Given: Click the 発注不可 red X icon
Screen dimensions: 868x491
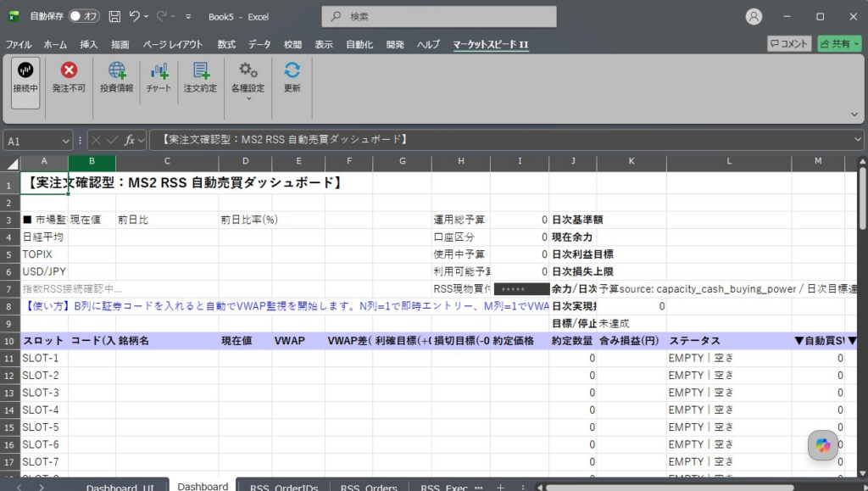Looking at the screenshot, I should [x=69, y=70].
